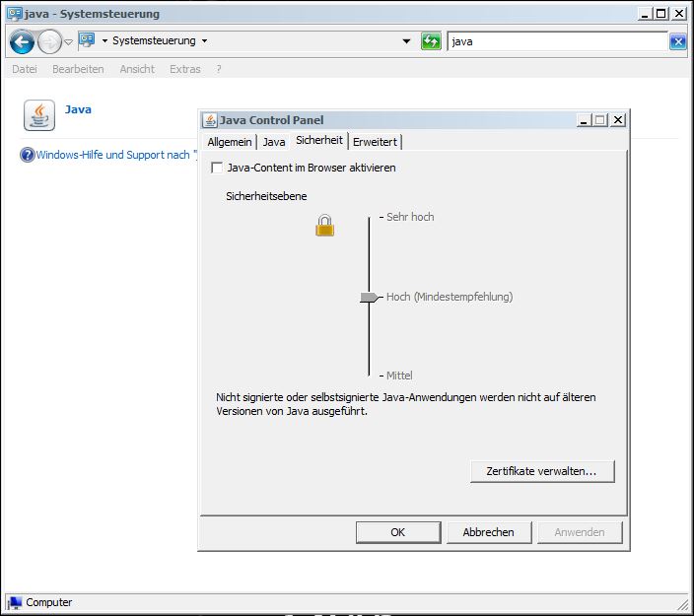This screenshot has height=616, width=694.
Task: Click the golden padlock icon
Action: 325,226
